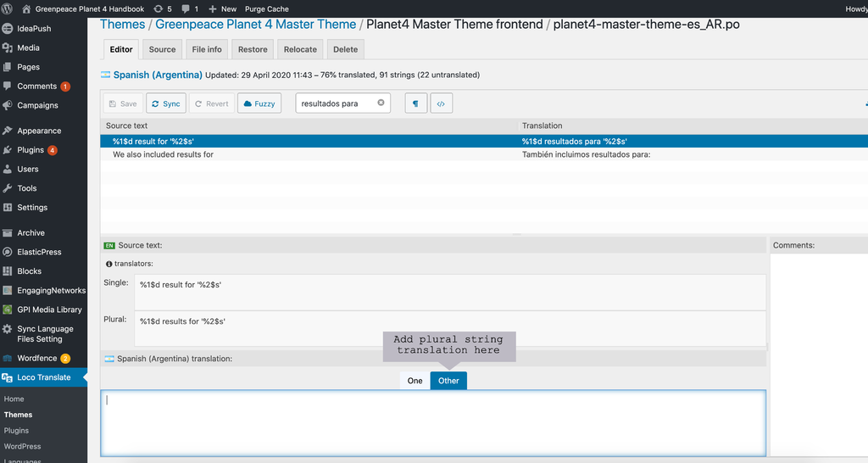
Task: Open the updates icon showing 5
Action: (x=159, y=8)
